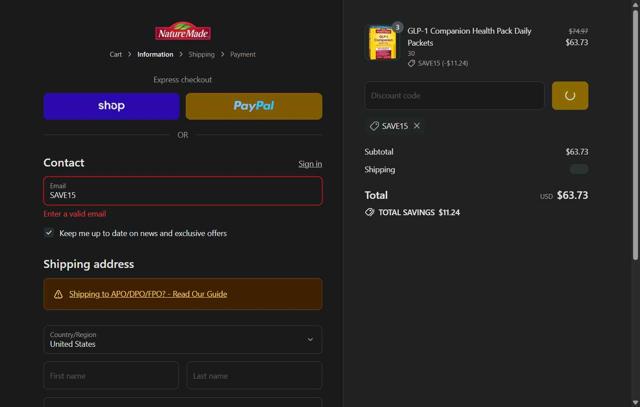Click the Shipping address heading
Viewport: 640px width, 407px height.
(x=89, y=264)
